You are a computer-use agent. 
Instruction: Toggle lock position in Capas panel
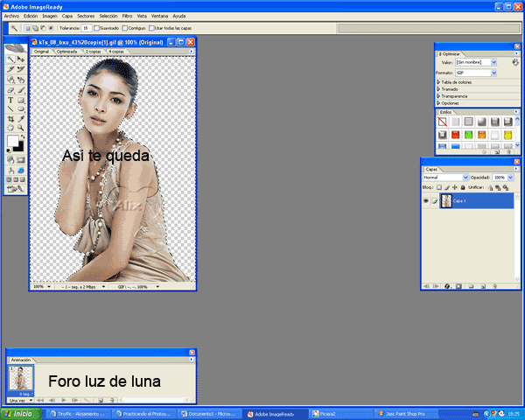pyautogui.click(x=455, y=187)
